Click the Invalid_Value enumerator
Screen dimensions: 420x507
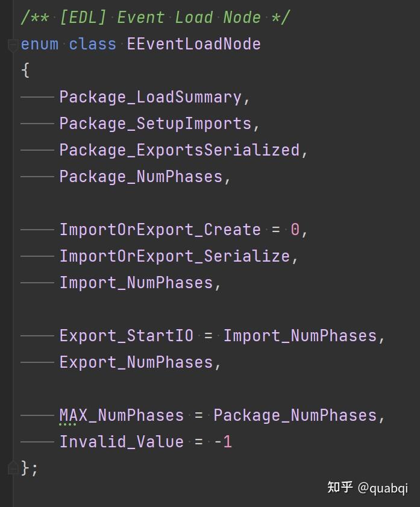click(x=121, y=442)
